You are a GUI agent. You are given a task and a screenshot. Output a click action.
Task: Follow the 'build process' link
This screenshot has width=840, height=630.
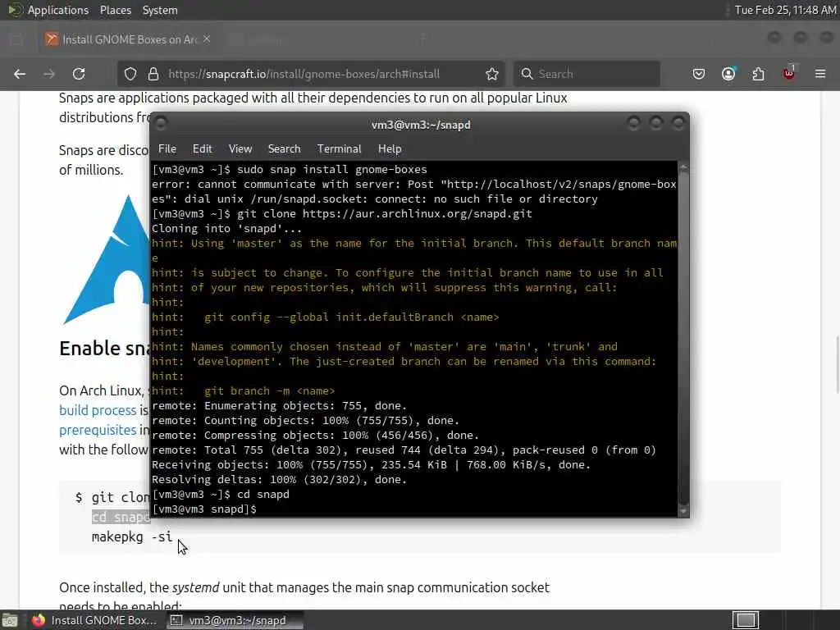point(98,410)
